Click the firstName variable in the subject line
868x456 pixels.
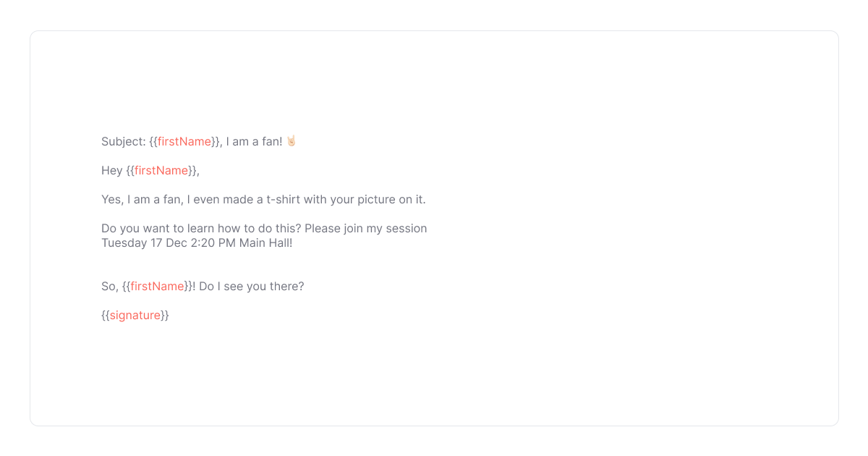coord(184,141)
